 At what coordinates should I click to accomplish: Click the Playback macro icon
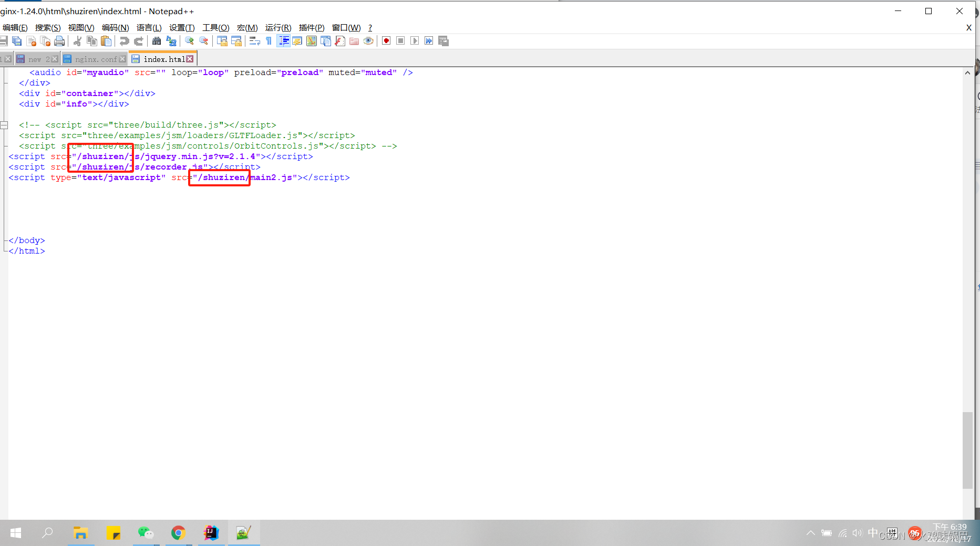pyautogui.click(x=415, y=41)
